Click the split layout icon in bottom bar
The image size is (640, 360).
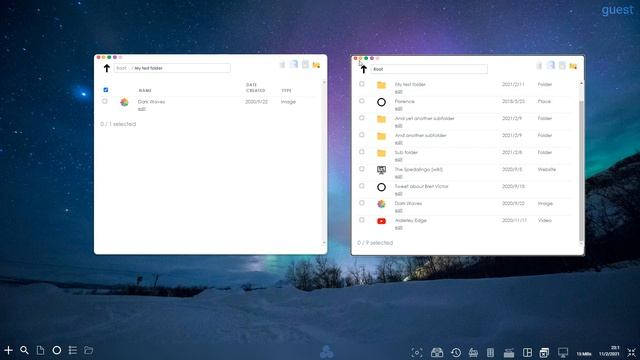click(527, 352)
